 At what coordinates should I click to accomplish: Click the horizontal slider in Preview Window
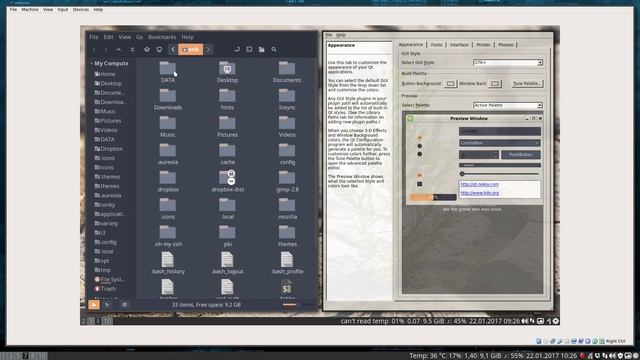[x=500, y=174]
